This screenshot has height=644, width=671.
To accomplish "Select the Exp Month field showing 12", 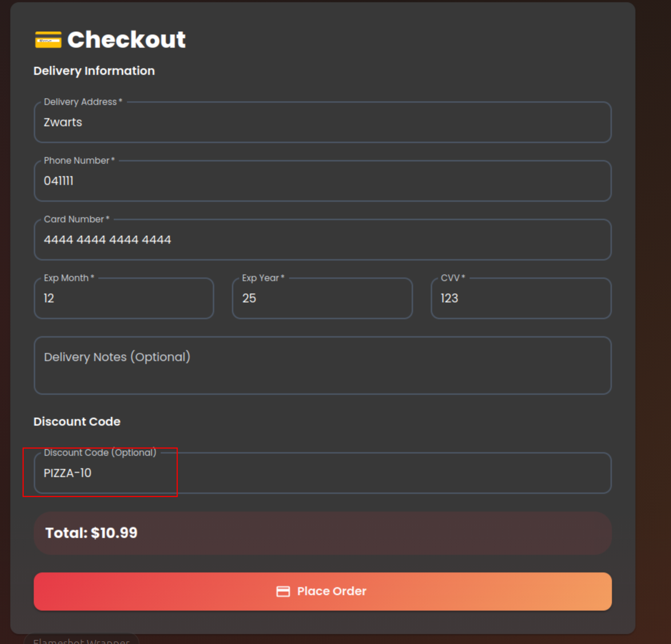I will [x=124, y=298].
